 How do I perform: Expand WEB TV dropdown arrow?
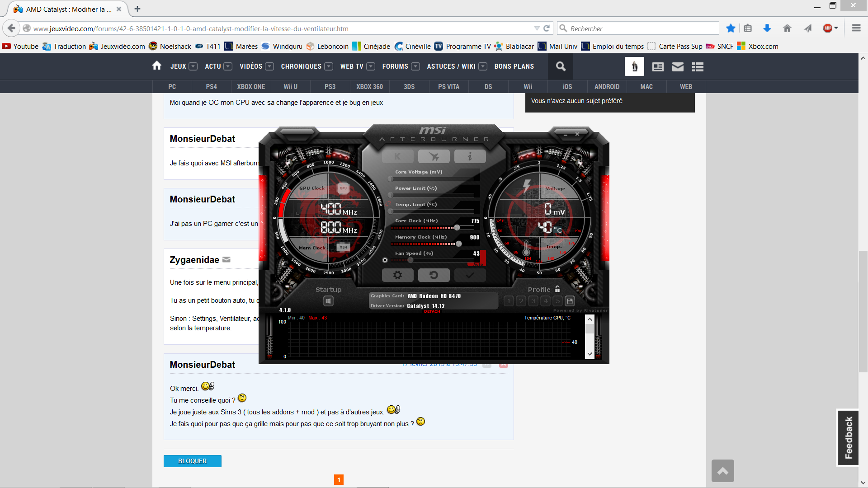point(371,66)
